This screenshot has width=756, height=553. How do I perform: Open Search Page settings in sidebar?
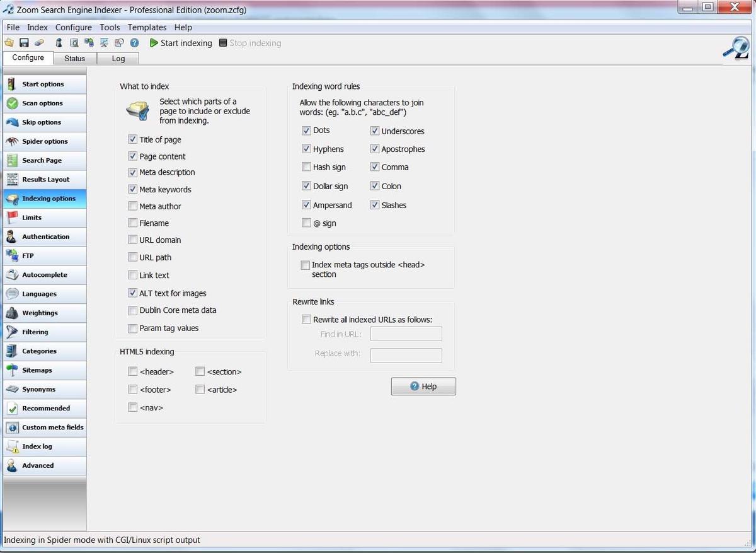[x=45, y=160]
